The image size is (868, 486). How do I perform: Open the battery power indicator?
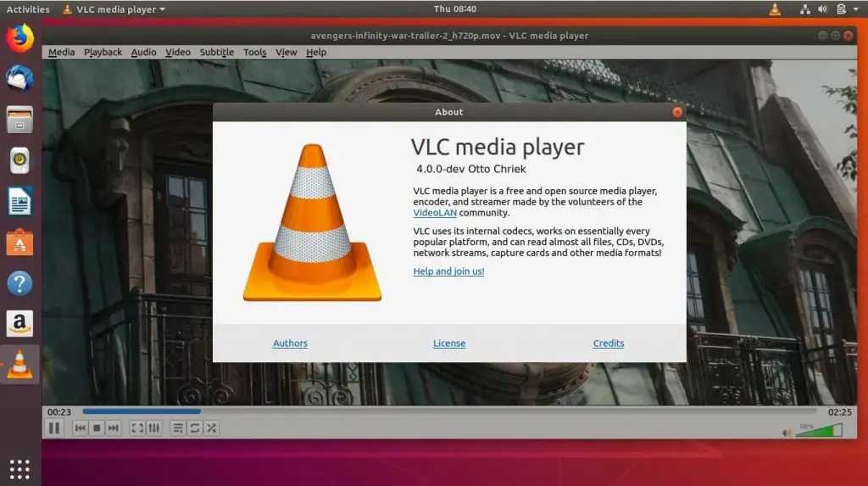(x=841, y=8)
